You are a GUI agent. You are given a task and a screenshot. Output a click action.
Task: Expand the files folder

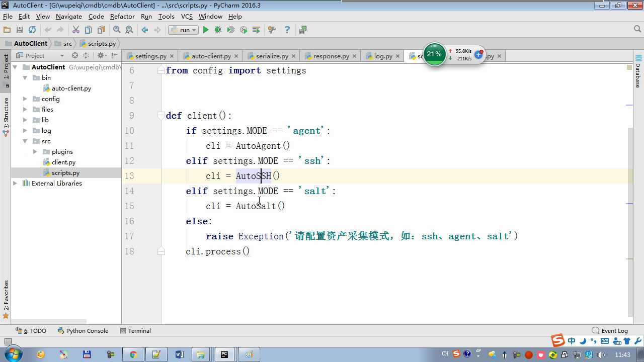(25, 109)
